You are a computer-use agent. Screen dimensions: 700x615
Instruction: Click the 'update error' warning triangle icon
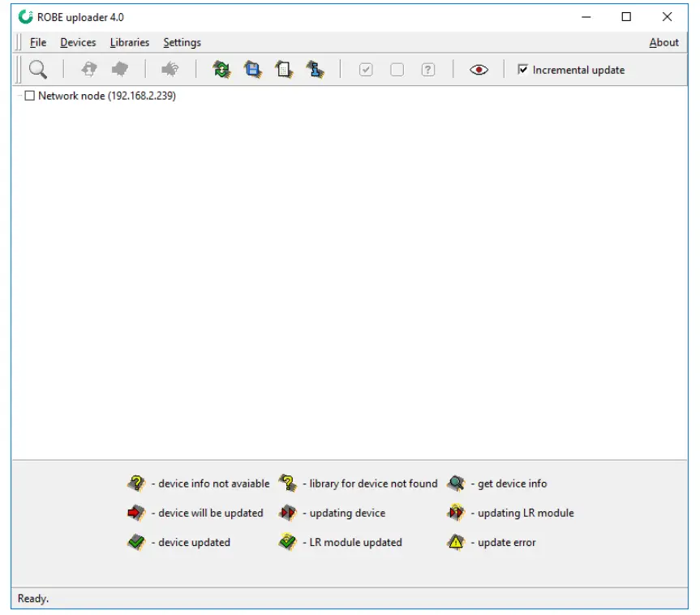point(456,542)
